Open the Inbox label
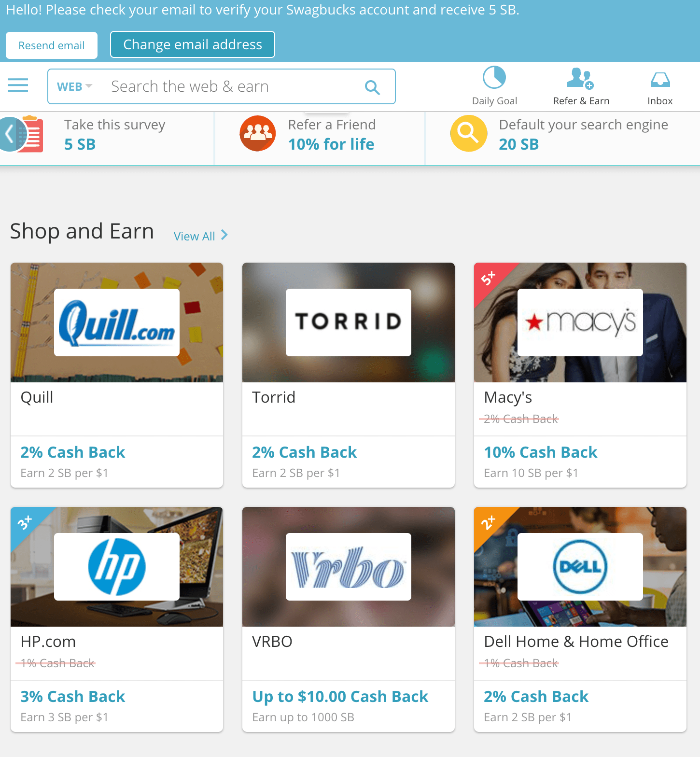The height and width of the screenshot is (757, 700). [x=660, y=101]
